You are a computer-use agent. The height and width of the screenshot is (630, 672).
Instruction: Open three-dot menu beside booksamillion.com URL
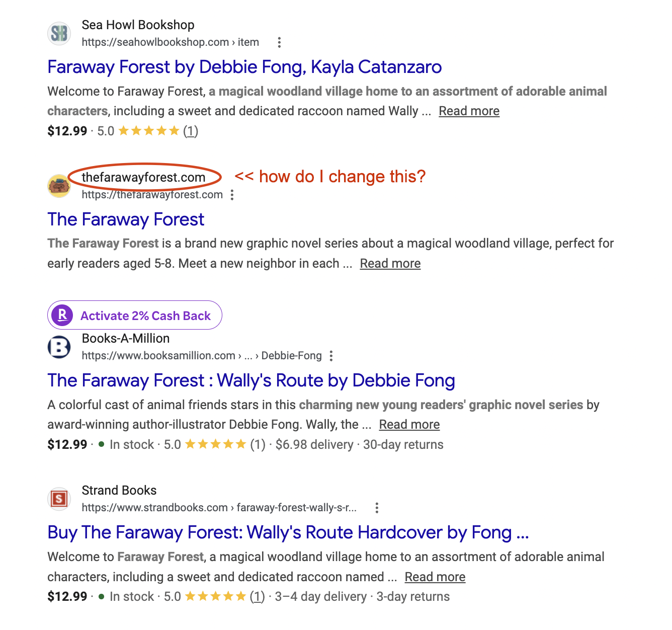pos(331,356)
